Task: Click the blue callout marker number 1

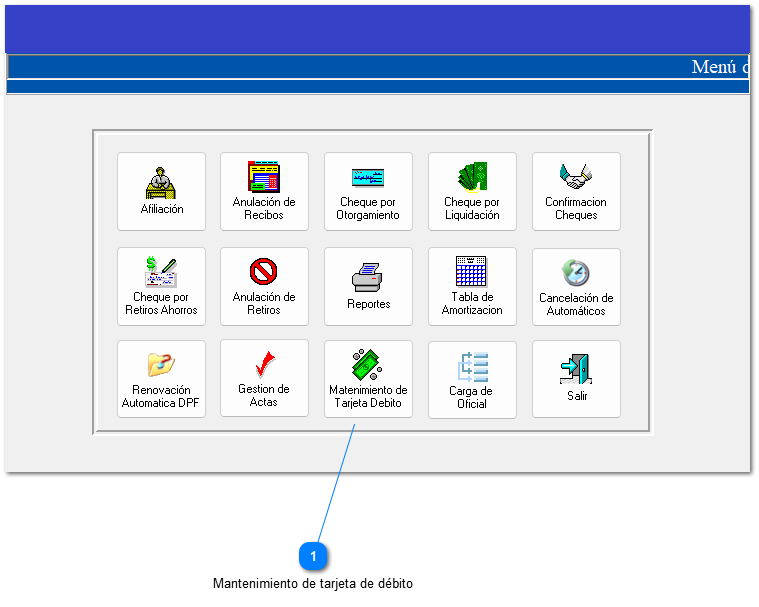Action: (313, 556)
